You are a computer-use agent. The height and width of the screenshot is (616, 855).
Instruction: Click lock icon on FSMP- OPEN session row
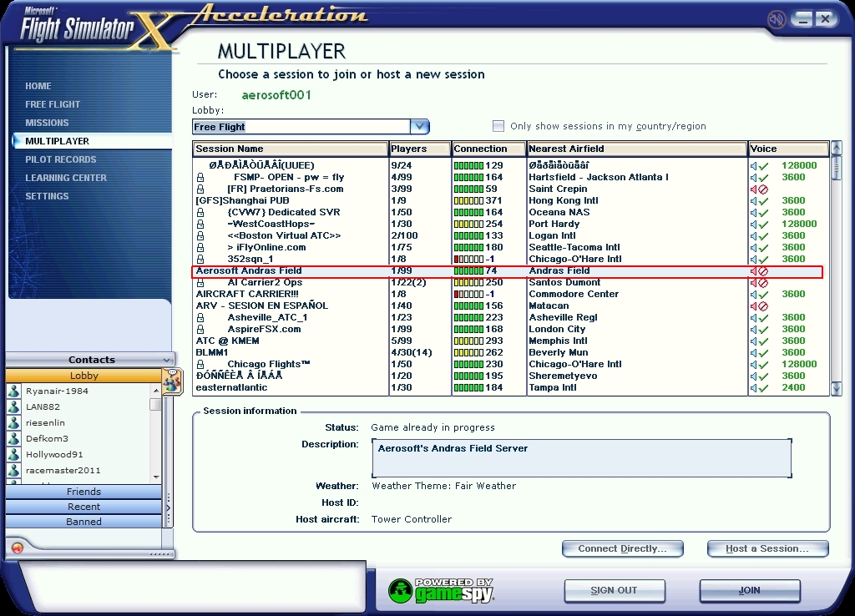point(200,177)
